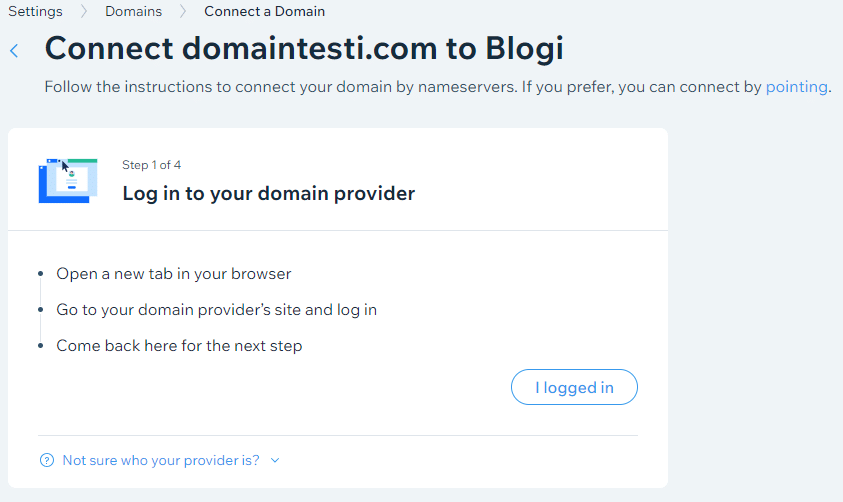
Task: Click the "Step 1 of 4" label
Action: coord(152,165)
